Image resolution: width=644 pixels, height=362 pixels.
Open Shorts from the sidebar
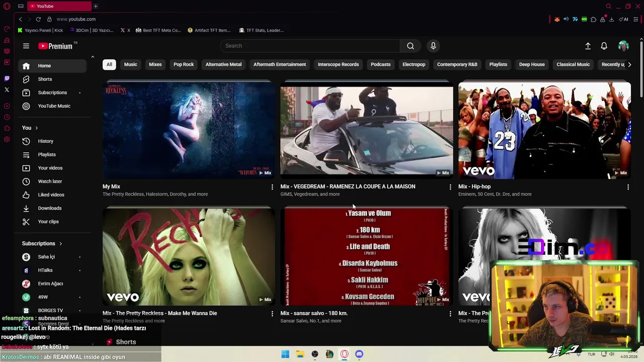pos(52,79)
